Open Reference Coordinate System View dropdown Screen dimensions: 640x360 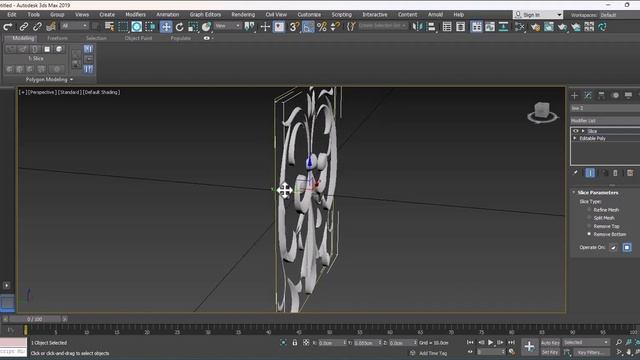(x=228, y=26)
